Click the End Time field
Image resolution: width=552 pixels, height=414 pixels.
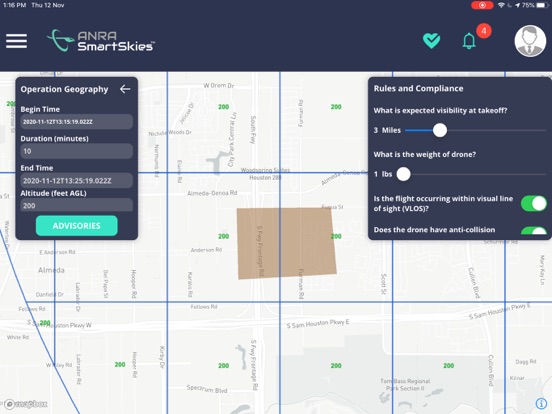click(77, 181)
